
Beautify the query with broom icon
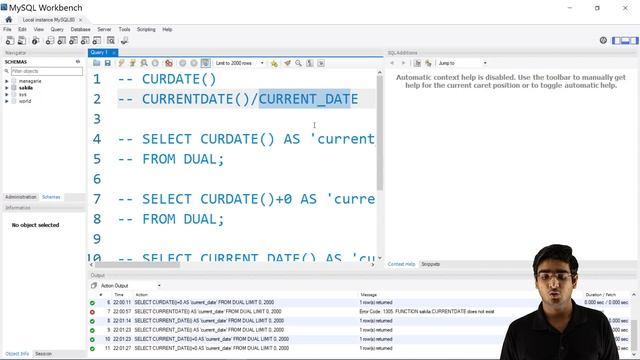point(287,63)
